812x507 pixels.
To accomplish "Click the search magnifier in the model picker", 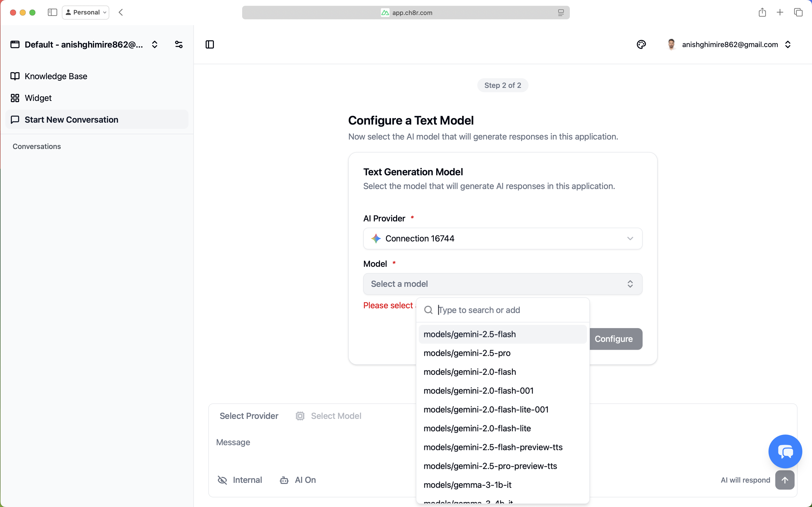I will click(428, 310).
